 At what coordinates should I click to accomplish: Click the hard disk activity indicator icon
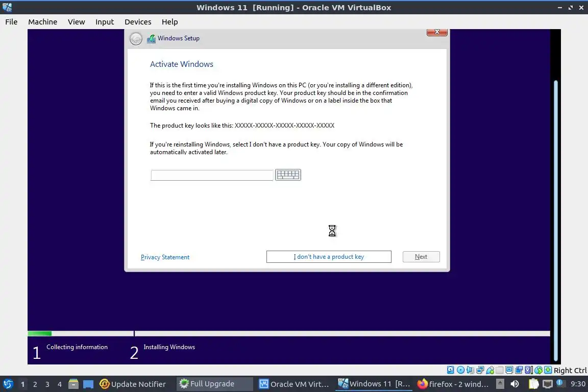coord(450,370)
